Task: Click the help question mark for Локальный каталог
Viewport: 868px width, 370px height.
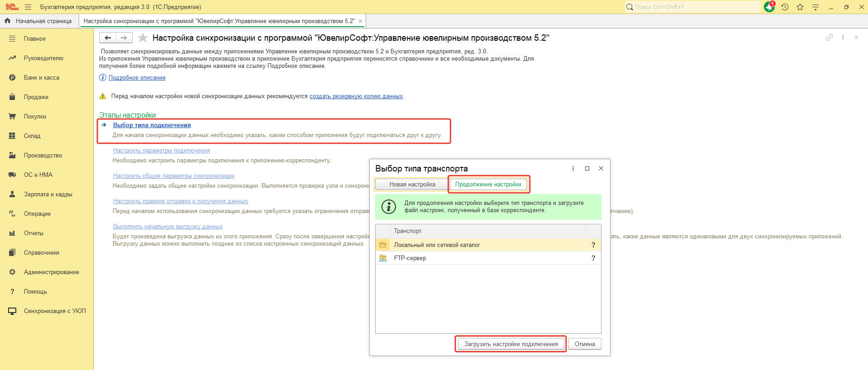Action: click(x=593, y=245)
